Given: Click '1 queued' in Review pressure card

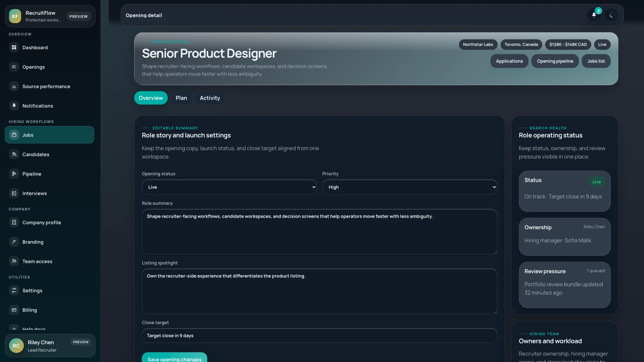Looking at the screenshot, I should pyautogui.click(x=596, y=271).
